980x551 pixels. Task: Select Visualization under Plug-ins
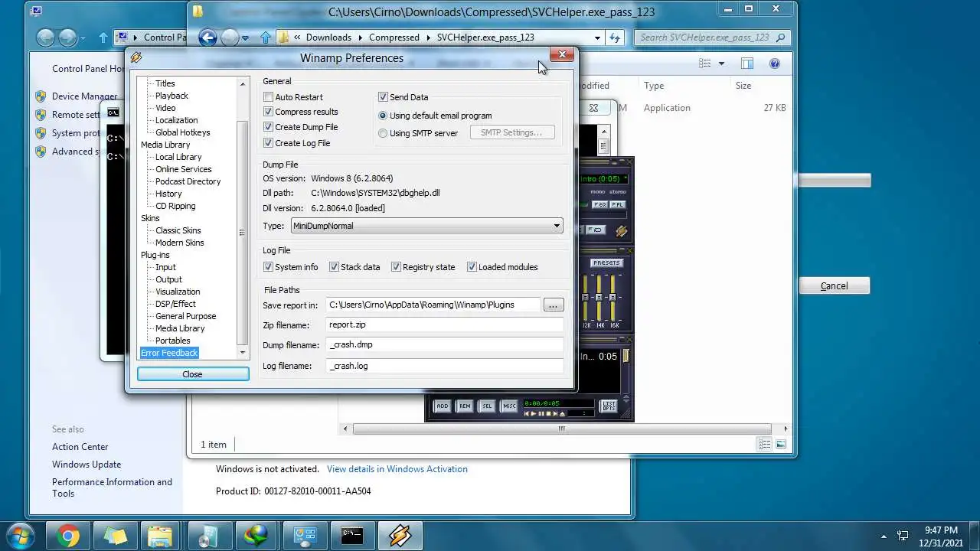(178, 292)
